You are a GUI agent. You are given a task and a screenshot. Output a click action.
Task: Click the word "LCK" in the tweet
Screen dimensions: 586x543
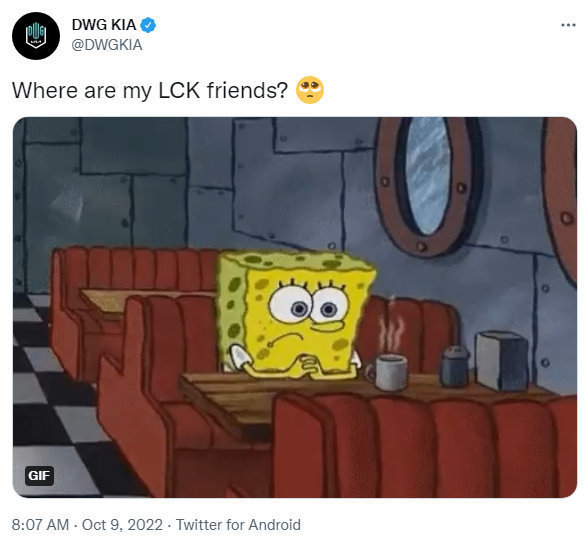point(179,90)
